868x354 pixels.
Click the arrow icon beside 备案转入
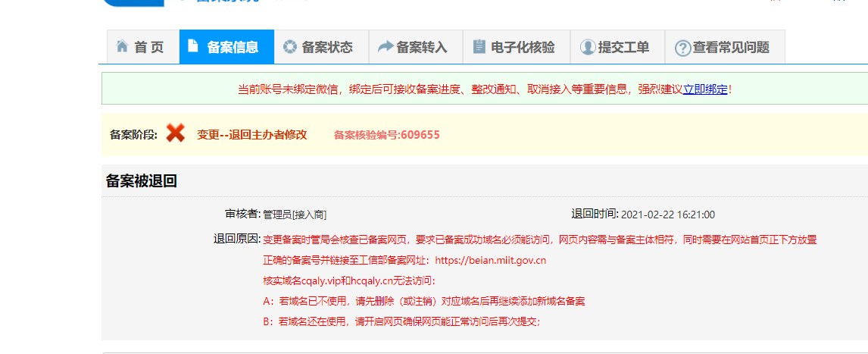[385, 47]
